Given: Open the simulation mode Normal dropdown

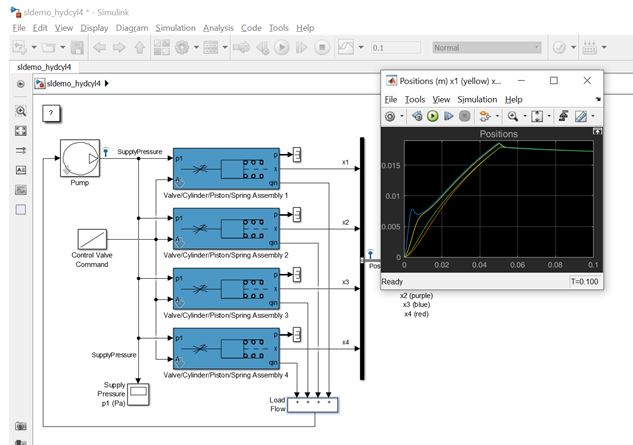Looking at the screenshot, I should point(487,48).
